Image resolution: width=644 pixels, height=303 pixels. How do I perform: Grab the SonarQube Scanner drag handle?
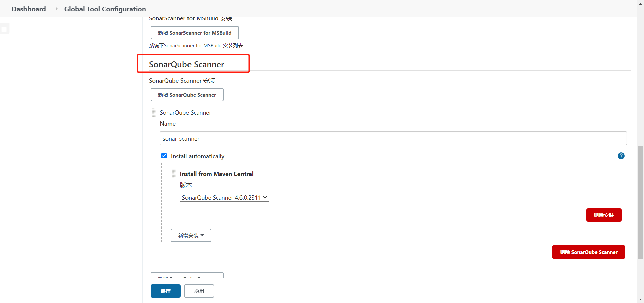pyautogui.click(x=154, y=113)
